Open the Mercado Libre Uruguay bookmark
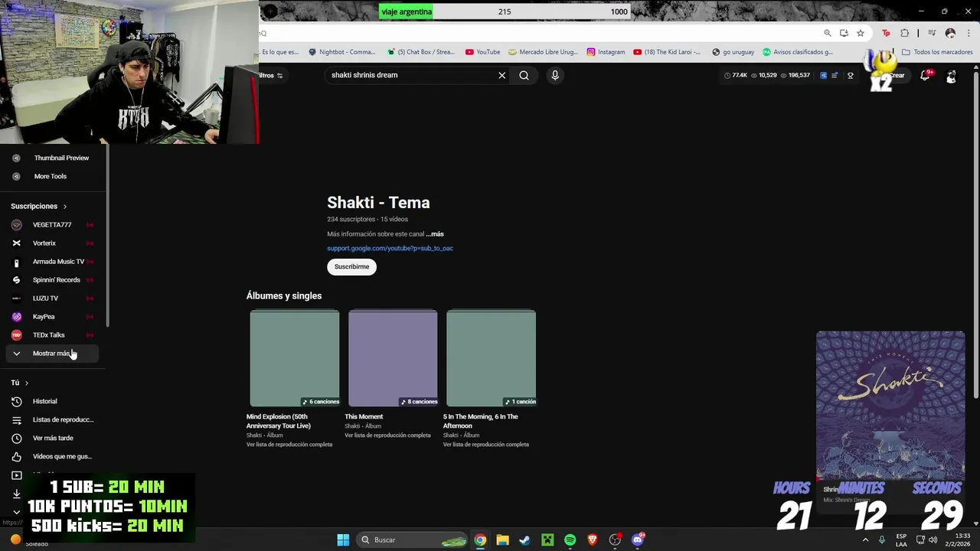Image resolution: width=980 pixels, height=551 pixels. click(543, 52)
